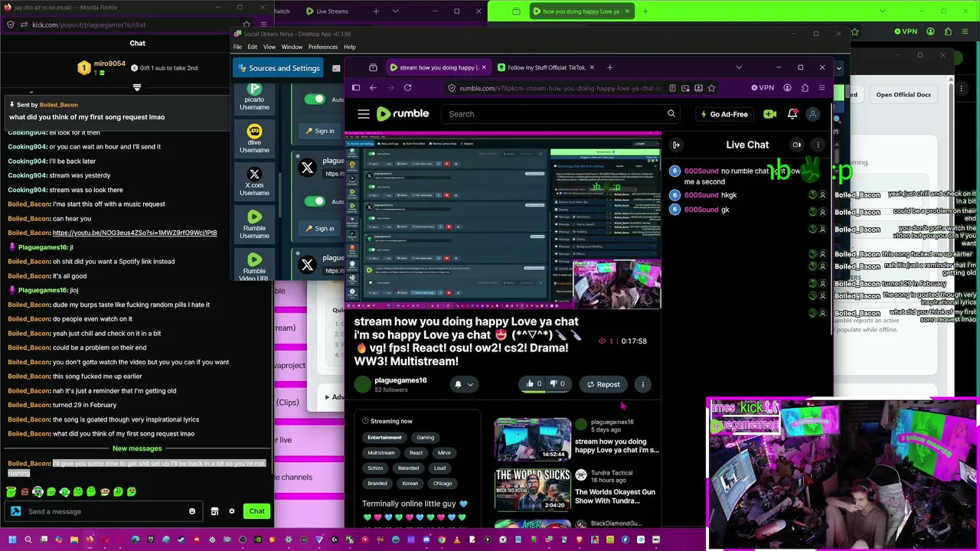Select the Multistream tag
The image size is (980, 551).
pos(381,452)
